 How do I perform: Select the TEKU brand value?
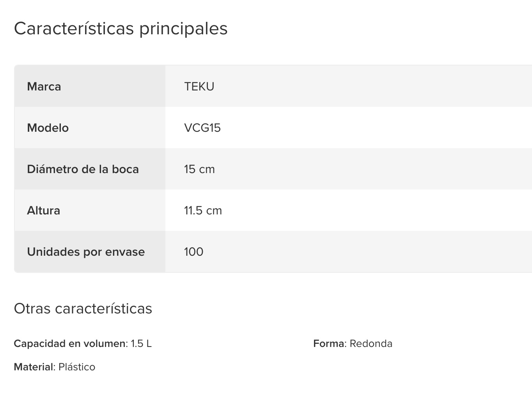199,87
